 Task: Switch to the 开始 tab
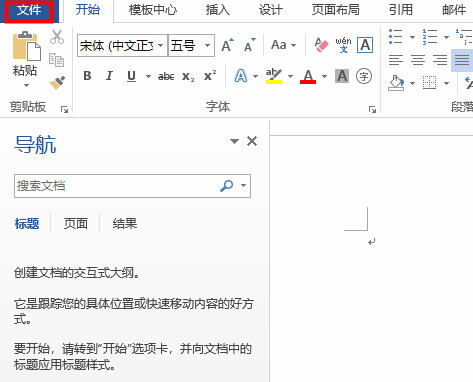coord(88,10)
